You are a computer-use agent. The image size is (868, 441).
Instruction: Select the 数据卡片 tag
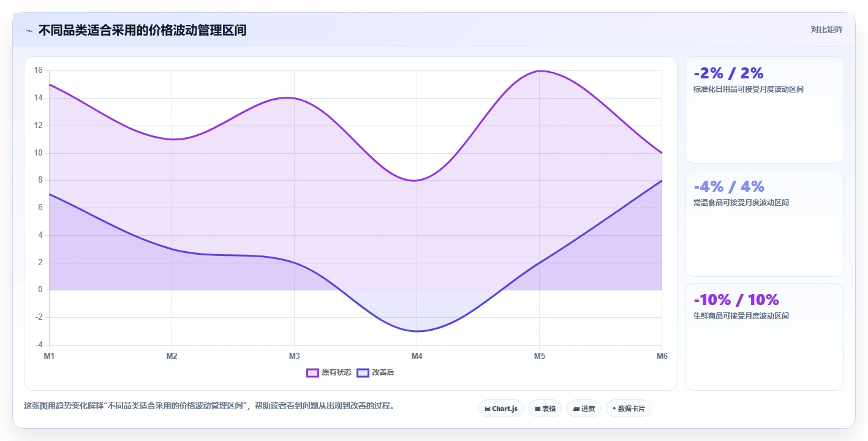[628, 409]
